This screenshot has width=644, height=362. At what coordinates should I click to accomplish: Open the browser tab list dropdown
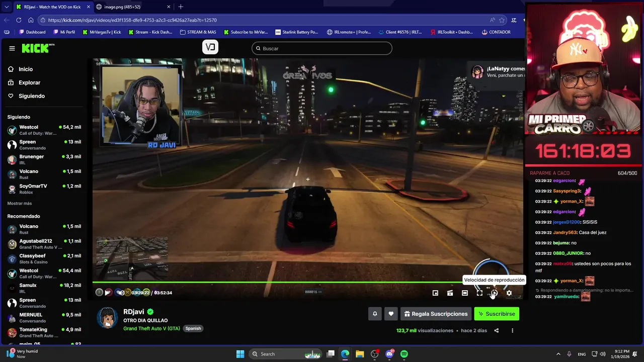pyautogui.click(x=6, y=7)
